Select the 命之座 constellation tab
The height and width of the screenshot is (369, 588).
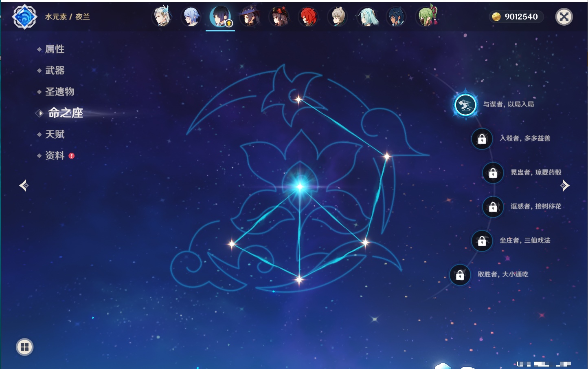[x=65, y=113]
